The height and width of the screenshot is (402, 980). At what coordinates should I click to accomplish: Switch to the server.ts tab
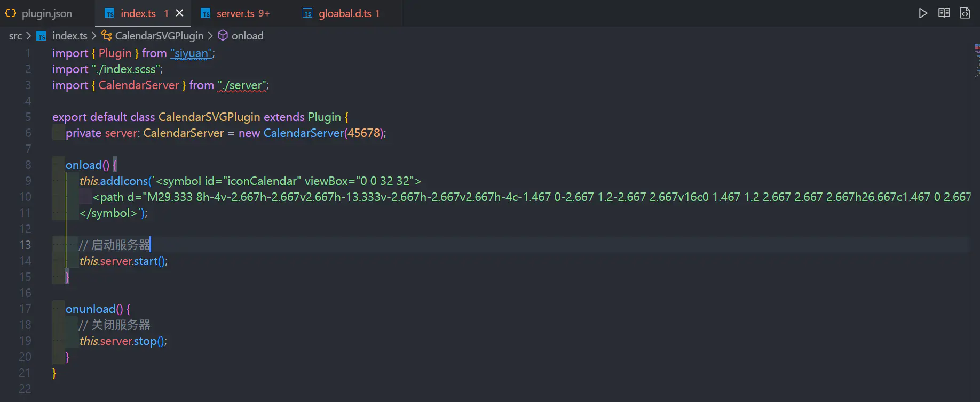coord(235,13)
